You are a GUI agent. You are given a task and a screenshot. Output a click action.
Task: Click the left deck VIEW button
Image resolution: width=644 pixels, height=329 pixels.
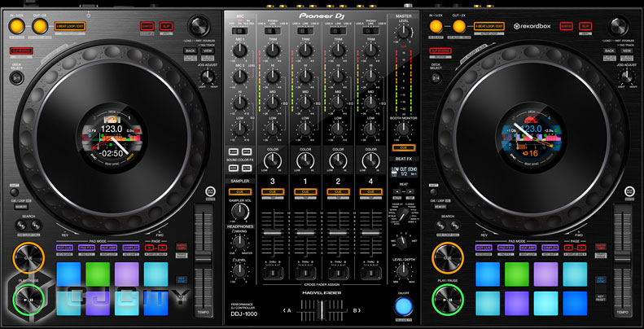coord(208,50)
